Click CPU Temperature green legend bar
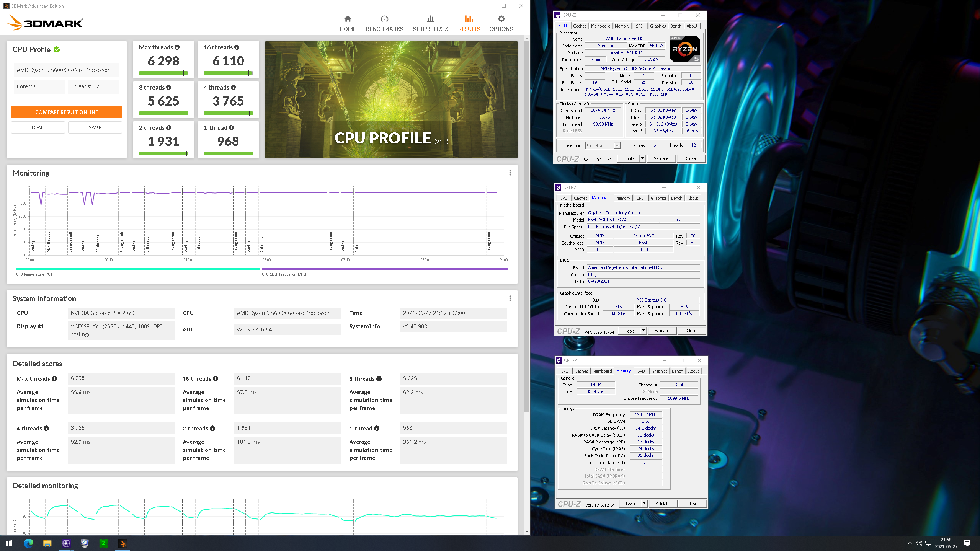Viewport: 980px width, 551px height. coord(138,269)
